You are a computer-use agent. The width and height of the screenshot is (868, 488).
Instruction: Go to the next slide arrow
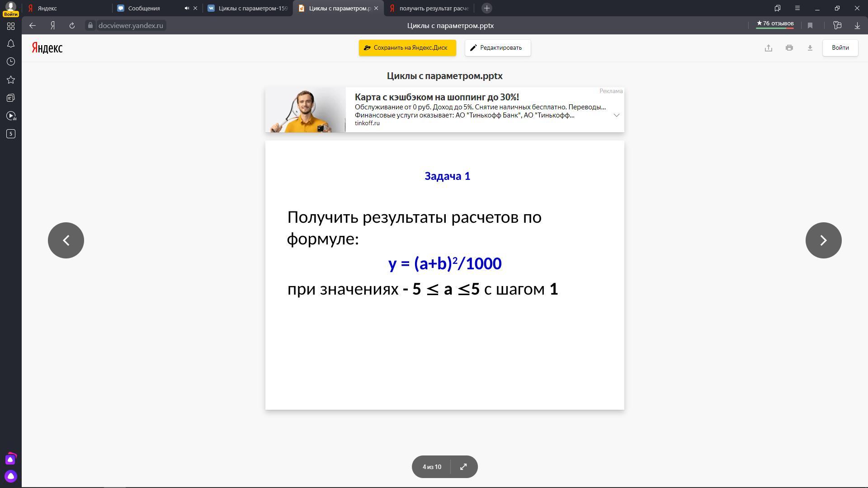823,240
